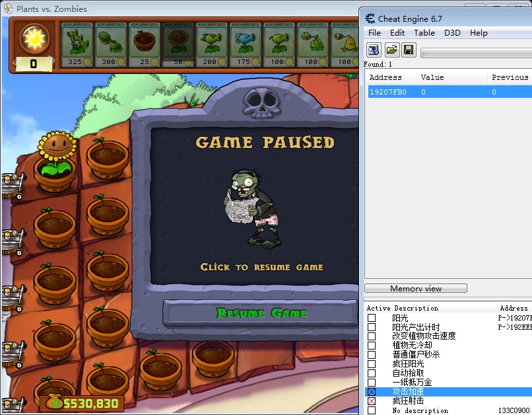Click the sun counter icon
This screenshot has height=415, width=532.
(34, 38)
